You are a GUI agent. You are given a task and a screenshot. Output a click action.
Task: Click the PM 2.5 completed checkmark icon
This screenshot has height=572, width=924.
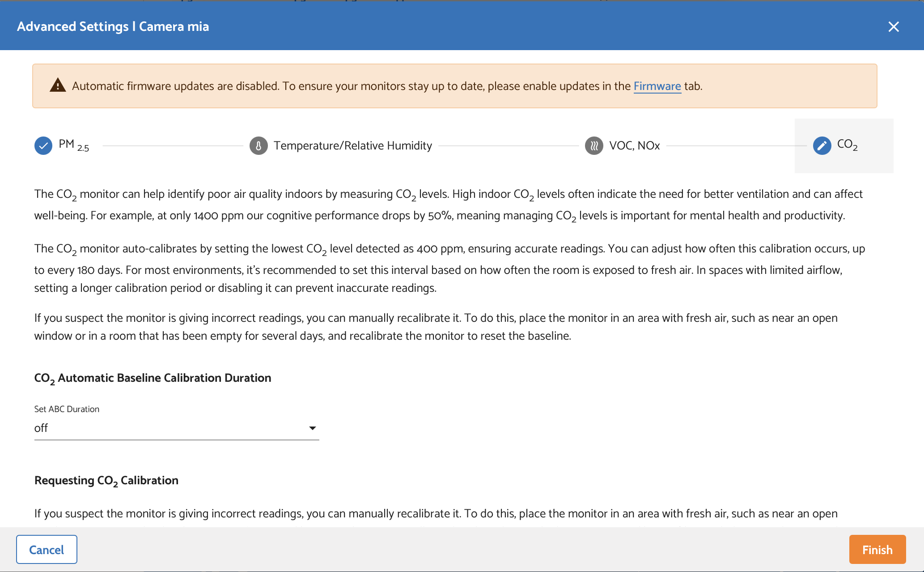pos(43,145)
